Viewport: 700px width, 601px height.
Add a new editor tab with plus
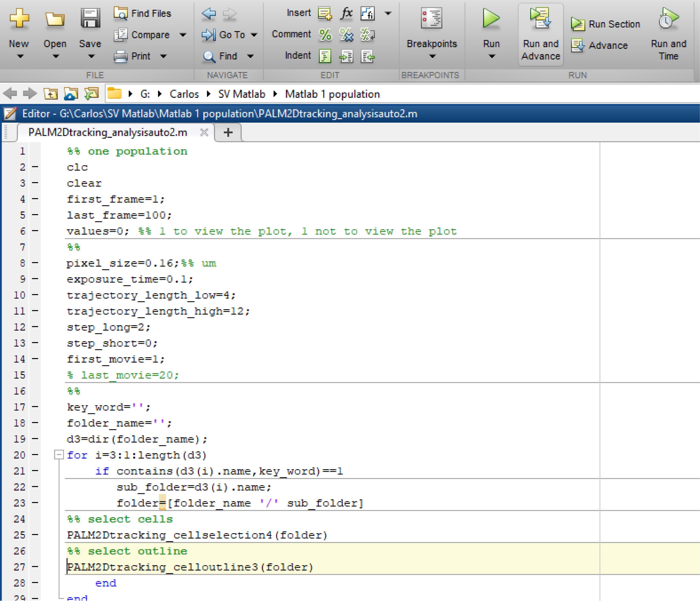(228, 132)
